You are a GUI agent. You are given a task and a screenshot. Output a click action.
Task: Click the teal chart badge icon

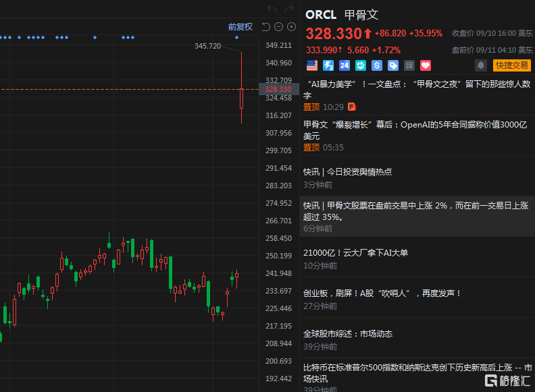click(x=361, y=65)
